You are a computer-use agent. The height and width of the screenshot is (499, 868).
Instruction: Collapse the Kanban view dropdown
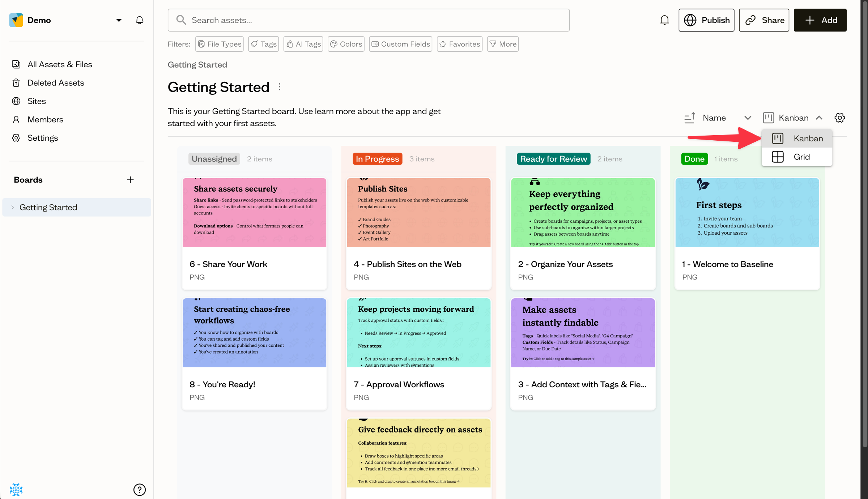[819, 118]
